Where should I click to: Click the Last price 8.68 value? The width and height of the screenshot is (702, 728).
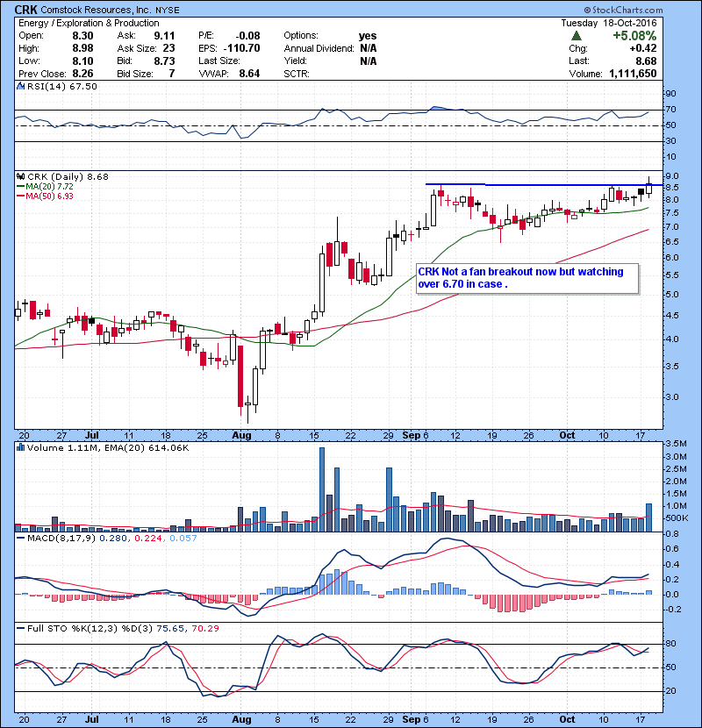(x=646, y=61)
